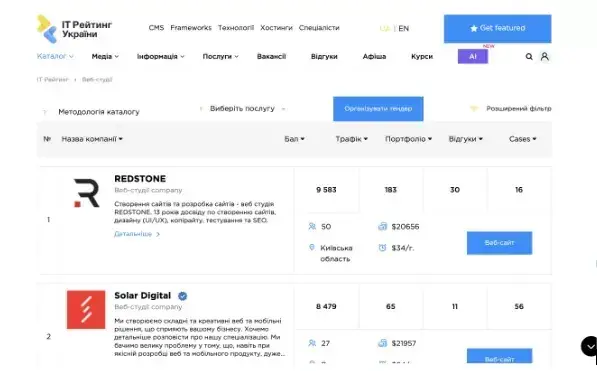
Task: Click the Веб-студії breadcrumb
Action: coord(97,80)
